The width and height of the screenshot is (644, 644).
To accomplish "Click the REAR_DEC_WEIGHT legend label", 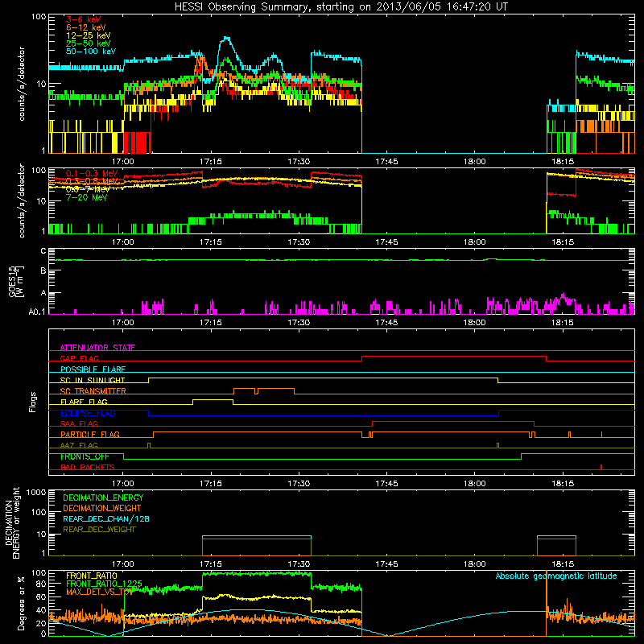I will coord(99,530).
